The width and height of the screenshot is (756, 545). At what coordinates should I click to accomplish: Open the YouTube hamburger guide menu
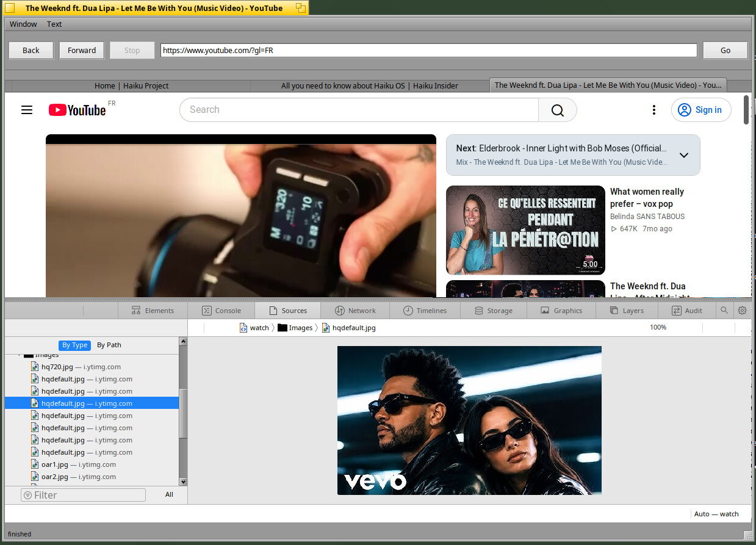[x=26, y=110]
